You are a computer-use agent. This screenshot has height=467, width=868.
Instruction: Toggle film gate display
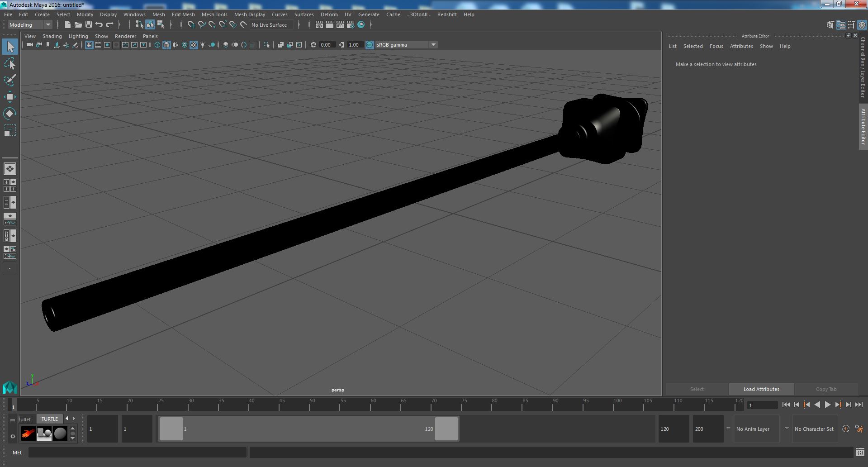pos(98,45)
